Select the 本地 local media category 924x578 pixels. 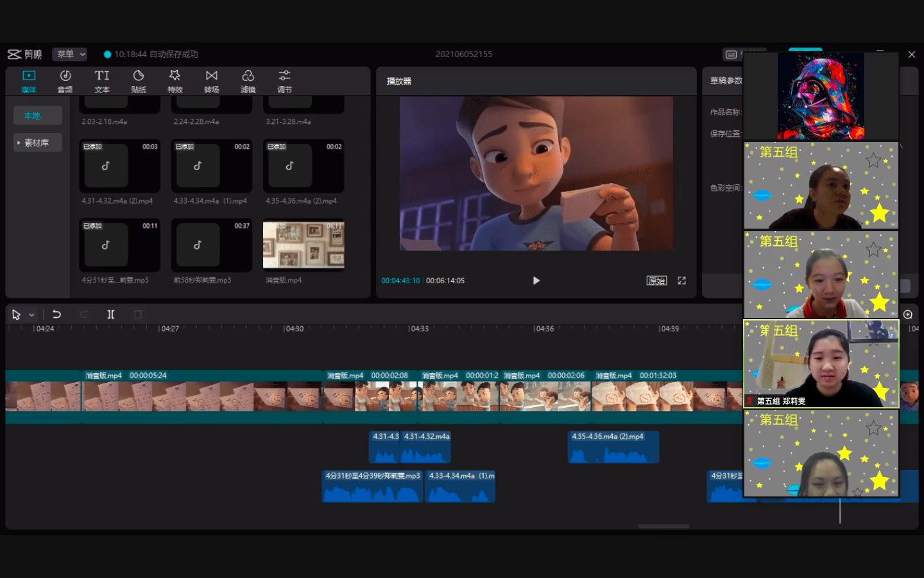pyautogui.click(x=38, y=116)
